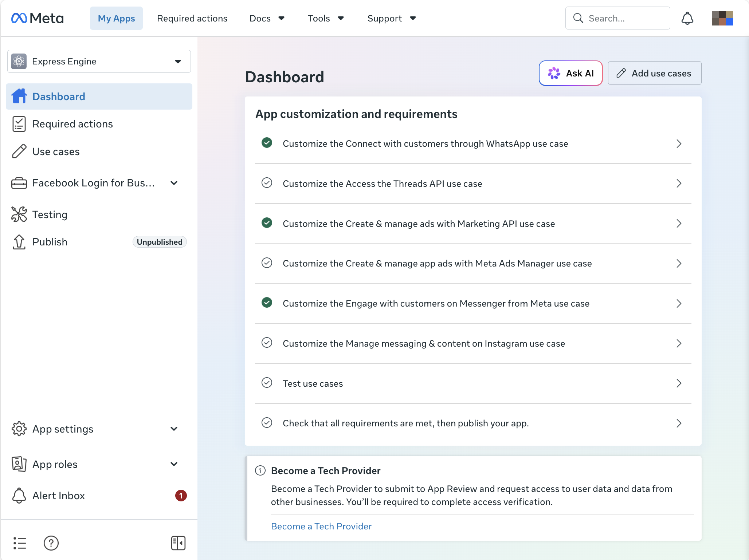Expand the Docs dropdown menu

pos(282,18)
